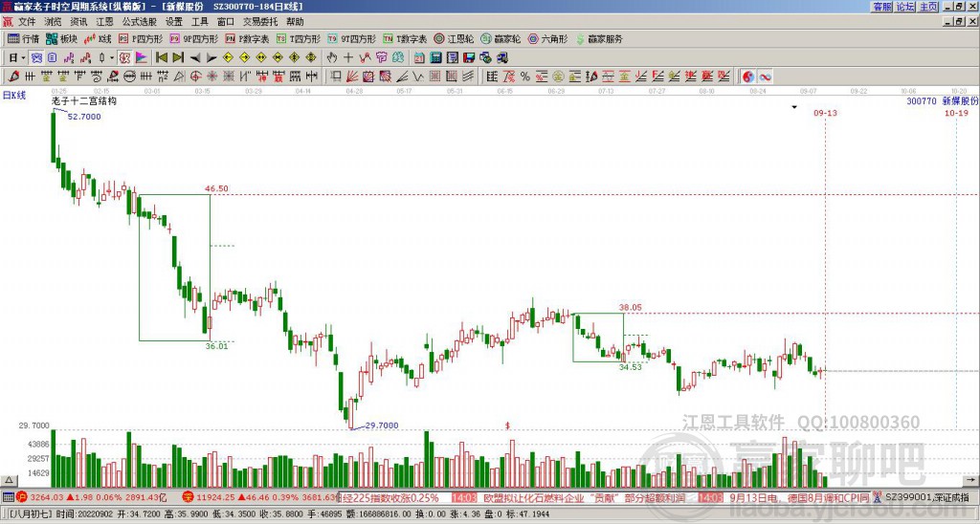Jump to the first bar icon
Viewport: 980px width, 524px height.
point(162,58)
